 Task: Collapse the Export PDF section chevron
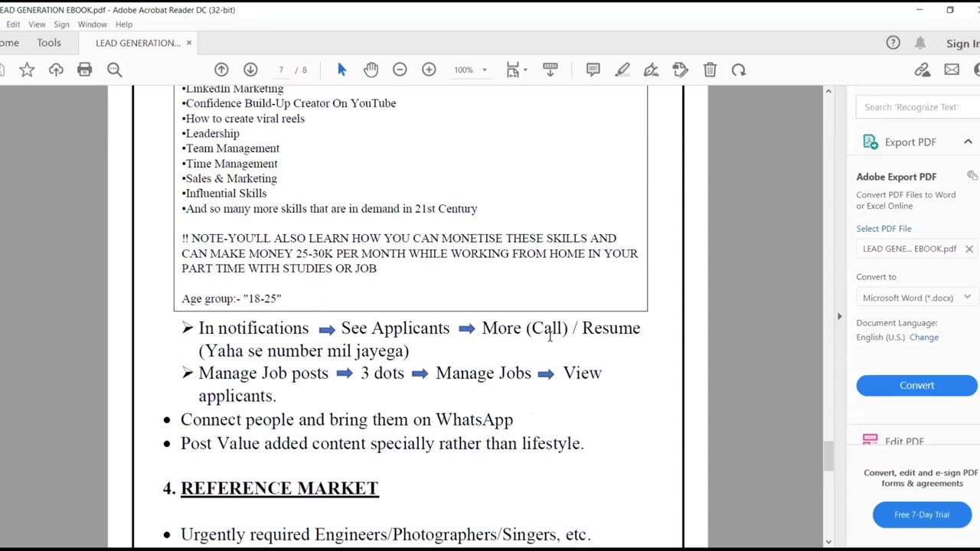click(968, 142)
